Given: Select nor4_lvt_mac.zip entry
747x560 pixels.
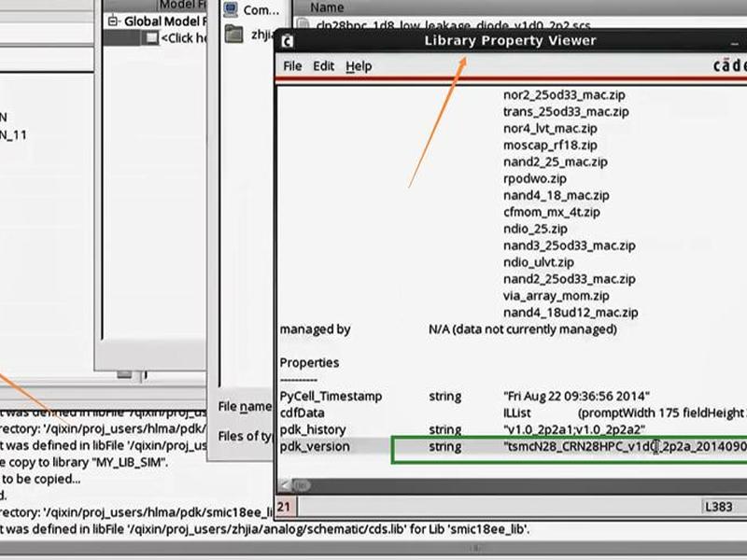Looking at the screenshot, I should (550, 128).
